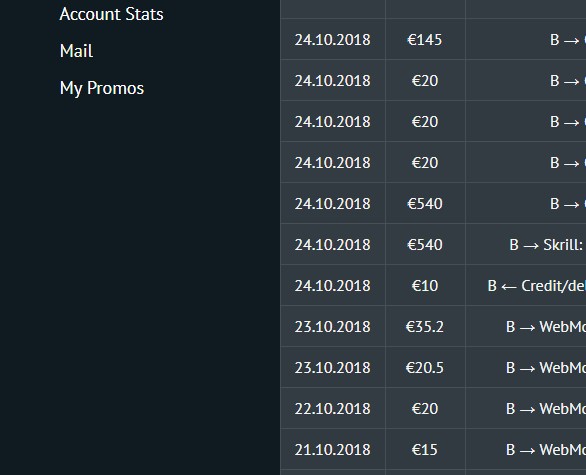Go to My Promos page

102,88
